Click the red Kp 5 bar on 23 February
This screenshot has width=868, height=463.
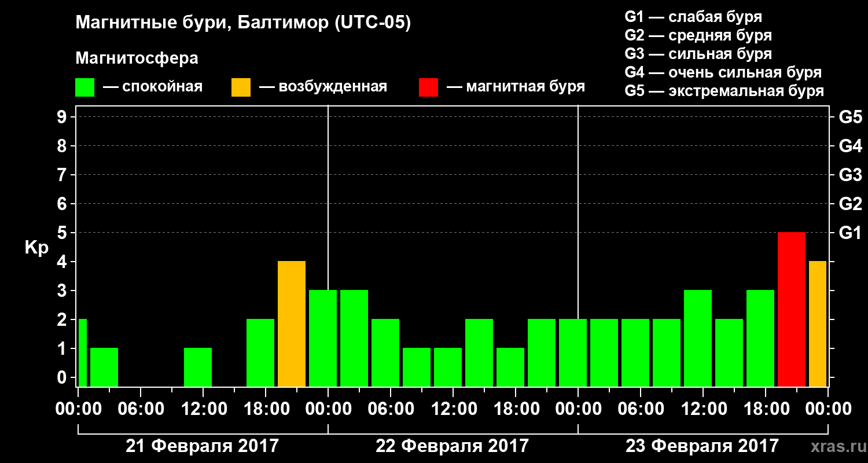tap(792, 309)
